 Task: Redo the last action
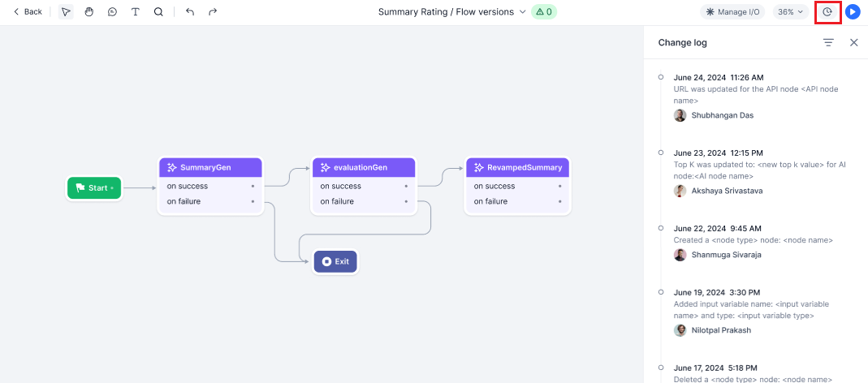tap(213, 12)
